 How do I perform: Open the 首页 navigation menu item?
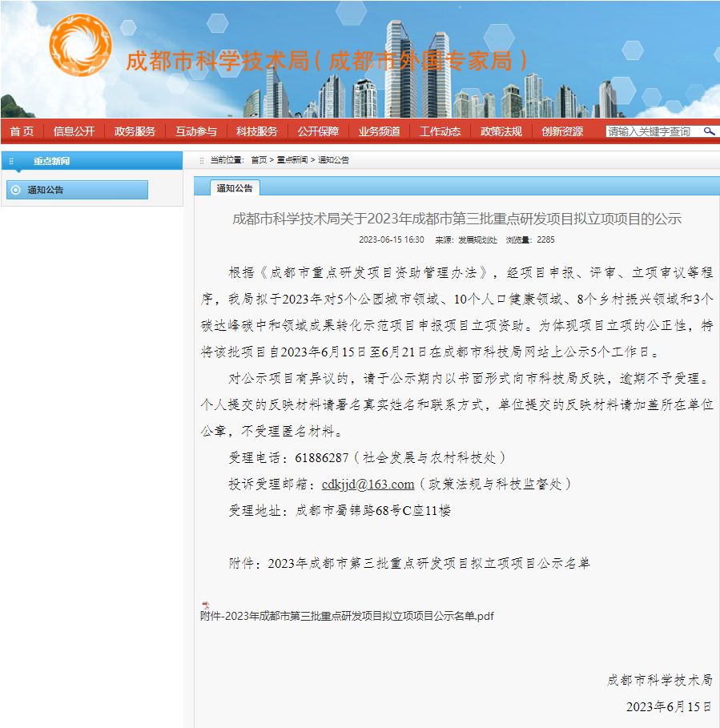coord(22,131)
